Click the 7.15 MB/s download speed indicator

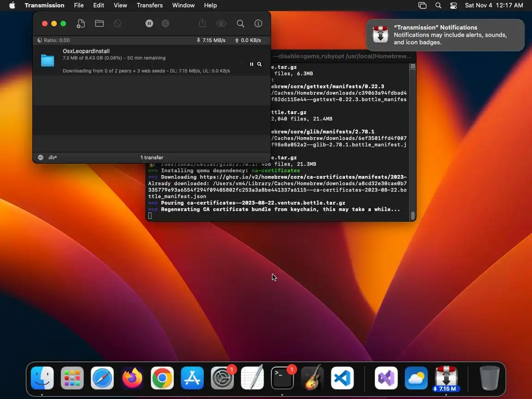(211, 40)
